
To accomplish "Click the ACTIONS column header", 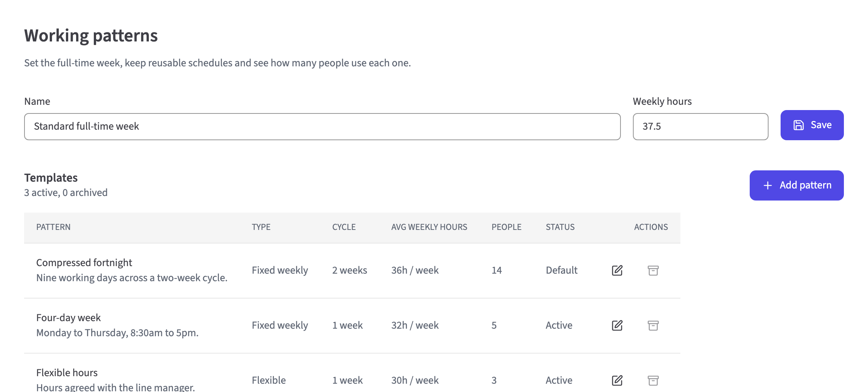I will pyautogui.click(x=651, y=227).
